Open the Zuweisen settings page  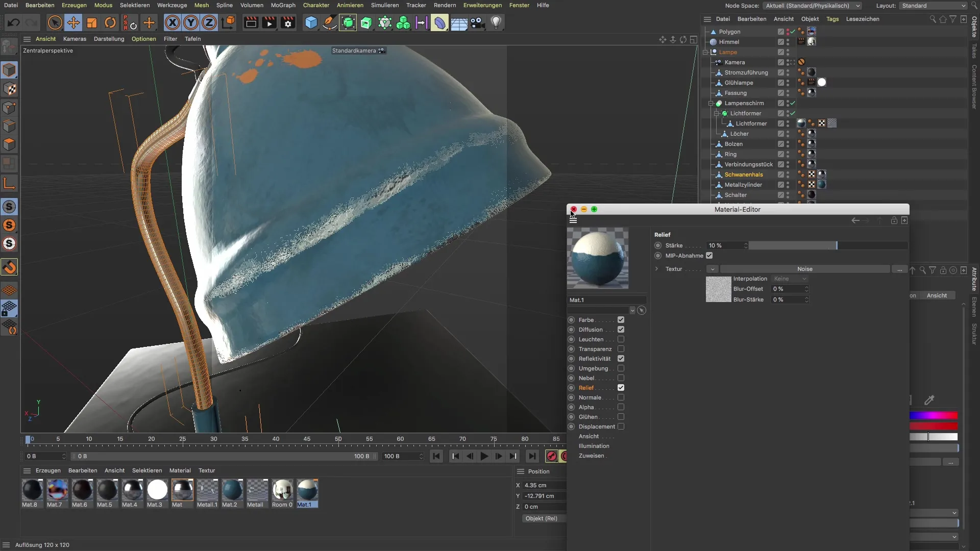591,456
